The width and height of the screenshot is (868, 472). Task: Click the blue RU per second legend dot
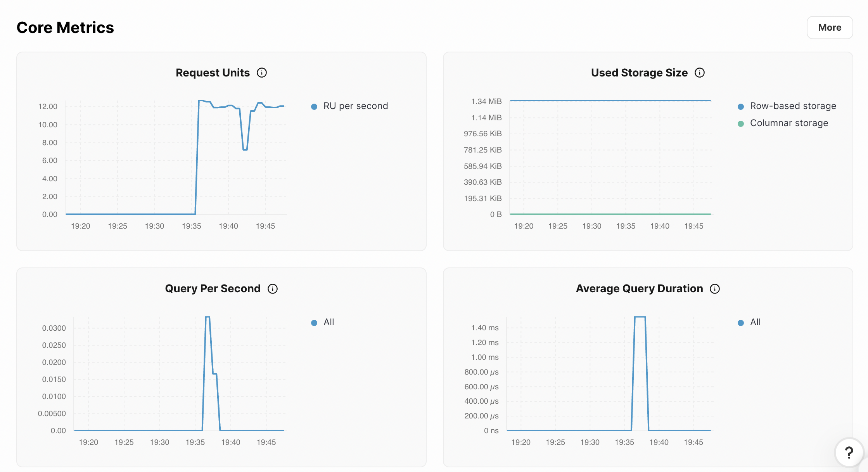click(x=314, y=106)
